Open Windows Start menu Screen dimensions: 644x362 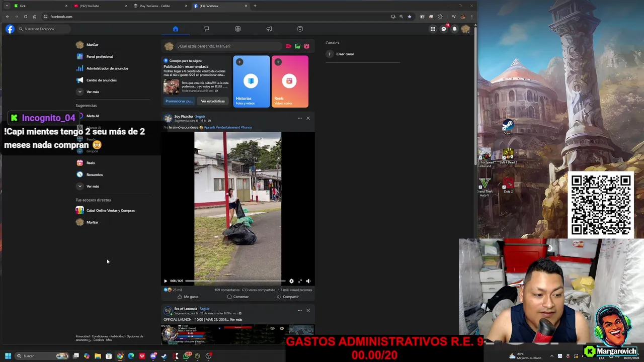pos(8,356)
